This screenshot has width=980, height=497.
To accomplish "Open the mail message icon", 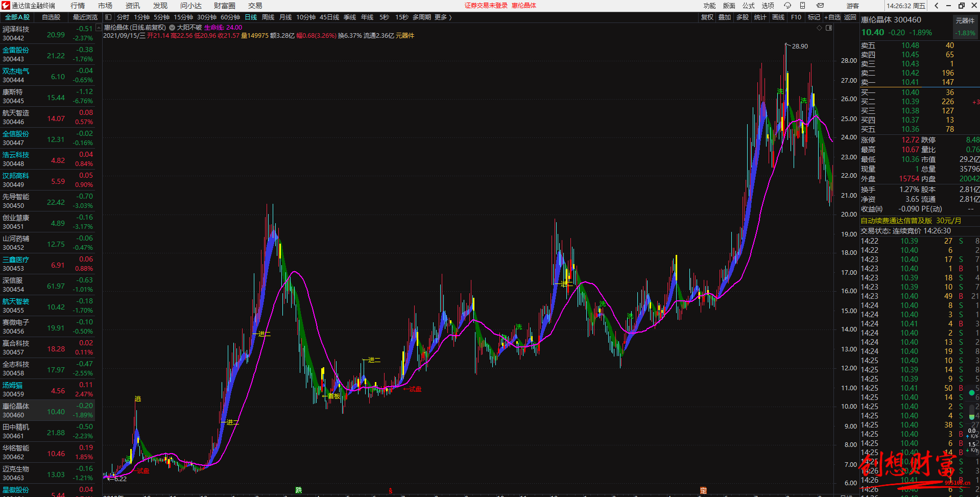I will pyautogui.click(x=820, y=6).
